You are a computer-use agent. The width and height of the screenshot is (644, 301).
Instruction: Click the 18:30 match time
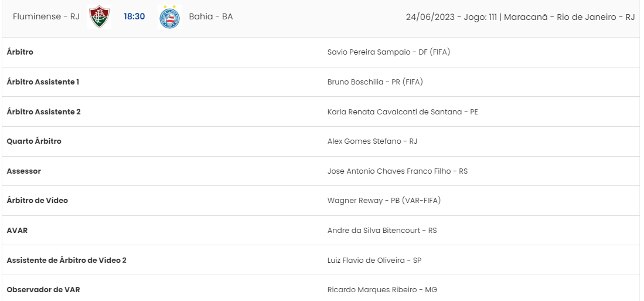pos(134,17)
